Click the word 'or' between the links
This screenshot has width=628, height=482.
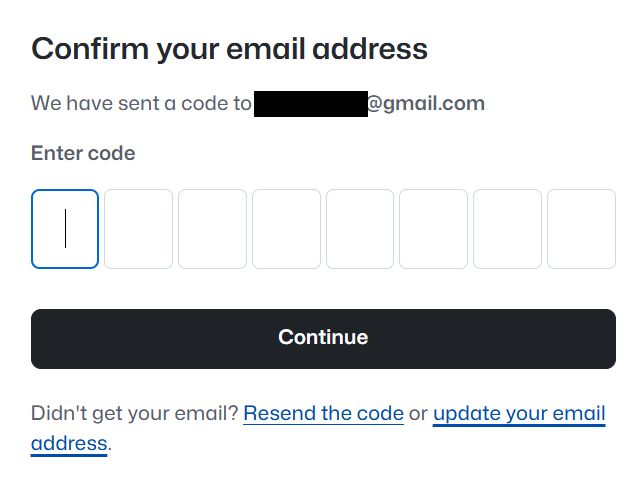click(418, 413)
